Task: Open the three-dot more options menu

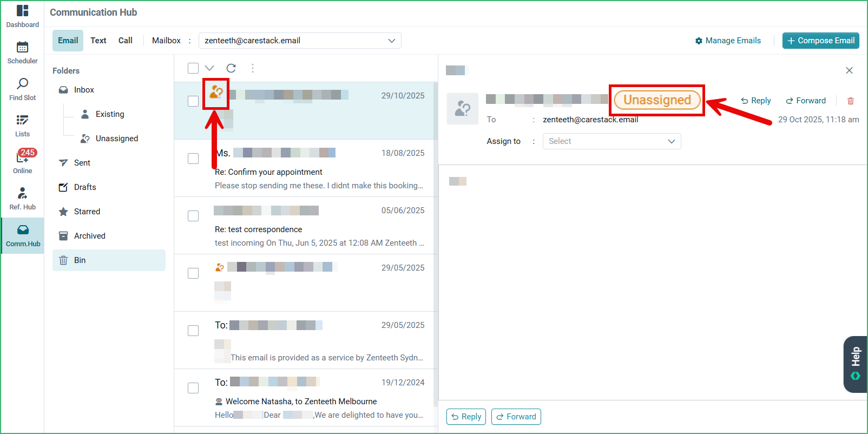Action: pos(253,68)
